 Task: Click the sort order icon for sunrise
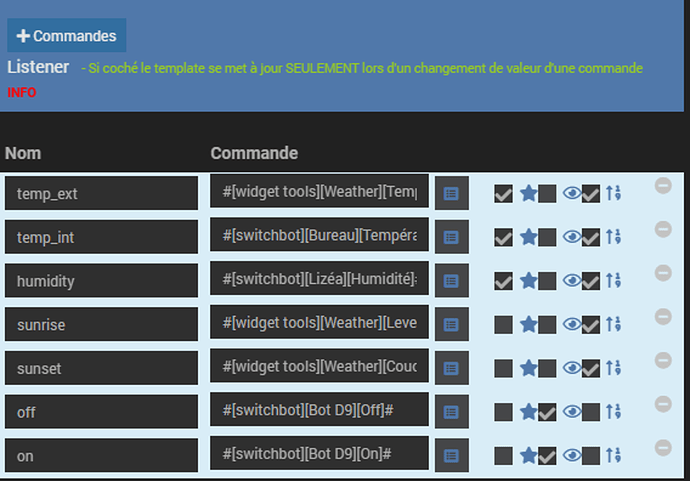pos(613,324)
